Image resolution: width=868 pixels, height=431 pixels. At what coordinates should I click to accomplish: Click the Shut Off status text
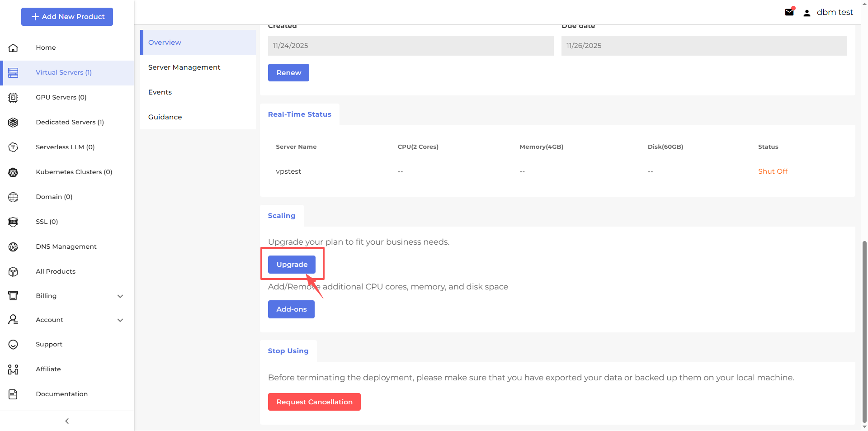(773, 171)
